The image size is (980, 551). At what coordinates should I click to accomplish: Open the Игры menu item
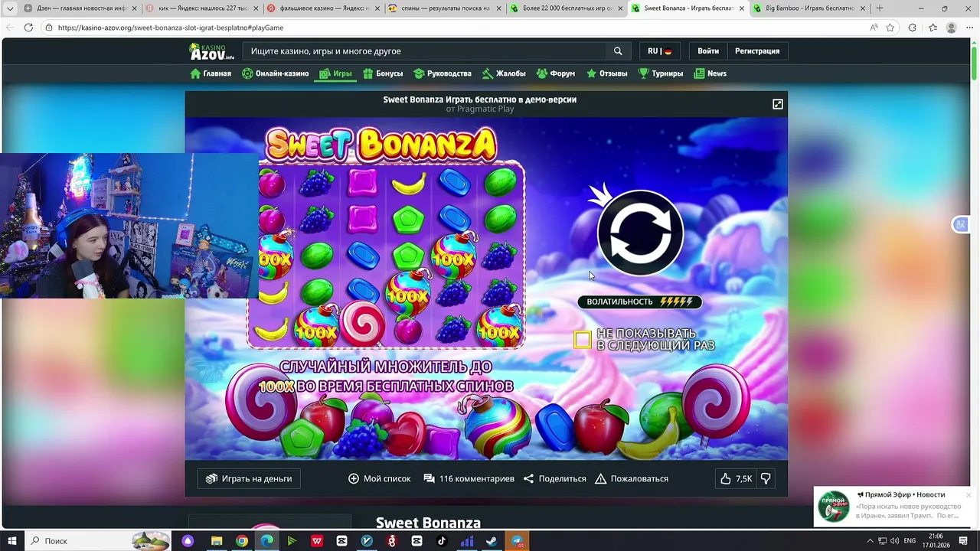[x=335, y=73]
